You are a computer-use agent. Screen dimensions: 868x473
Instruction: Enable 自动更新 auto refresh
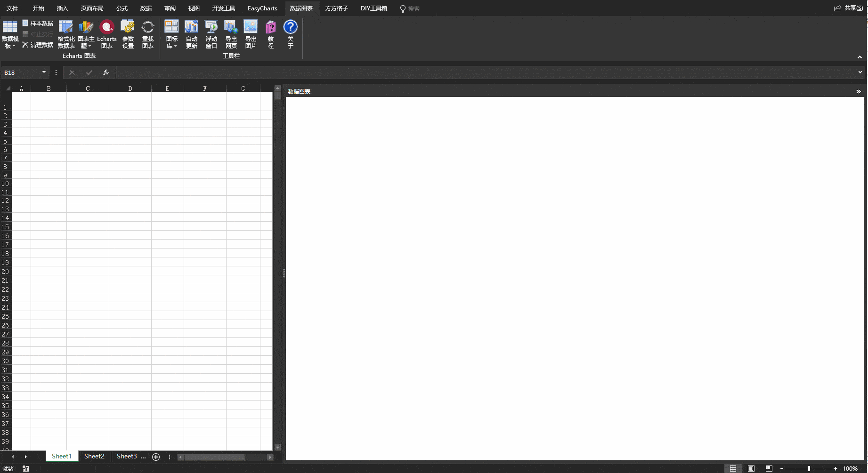click(x=191, y=34)
